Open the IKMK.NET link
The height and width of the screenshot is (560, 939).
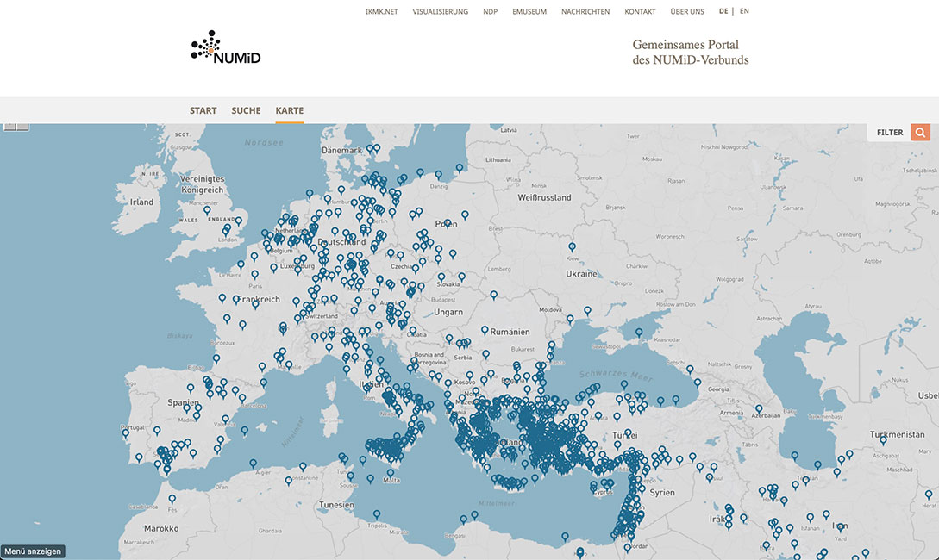[x=381, y=11]
